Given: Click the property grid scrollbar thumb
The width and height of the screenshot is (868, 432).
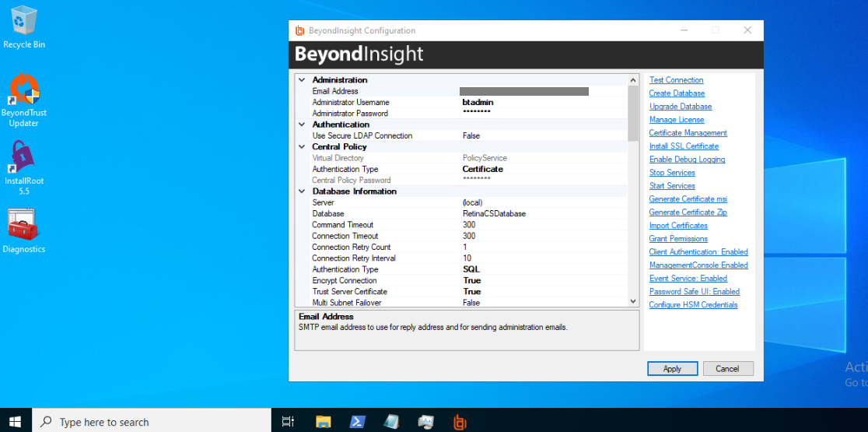Looking at the screenshot, I should click(633, 113).
